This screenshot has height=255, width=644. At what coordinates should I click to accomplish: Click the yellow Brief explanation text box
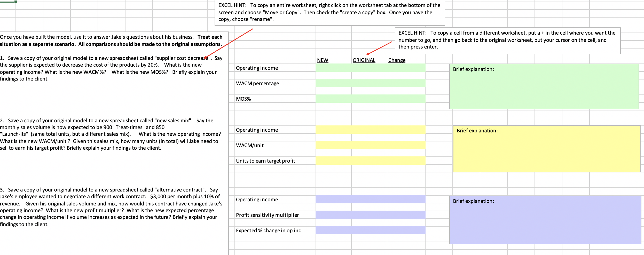[x=547, y=150]
